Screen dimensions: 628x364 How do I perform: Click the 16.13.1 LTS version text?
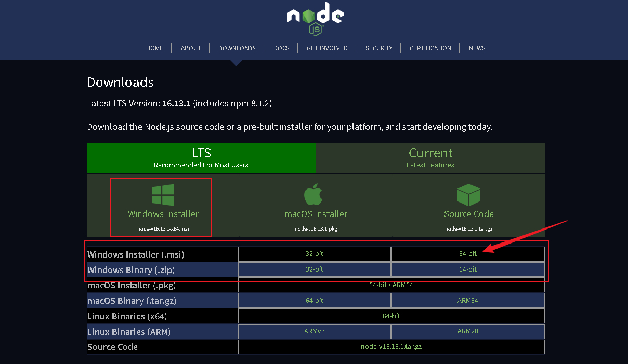[x=176, y=103]
